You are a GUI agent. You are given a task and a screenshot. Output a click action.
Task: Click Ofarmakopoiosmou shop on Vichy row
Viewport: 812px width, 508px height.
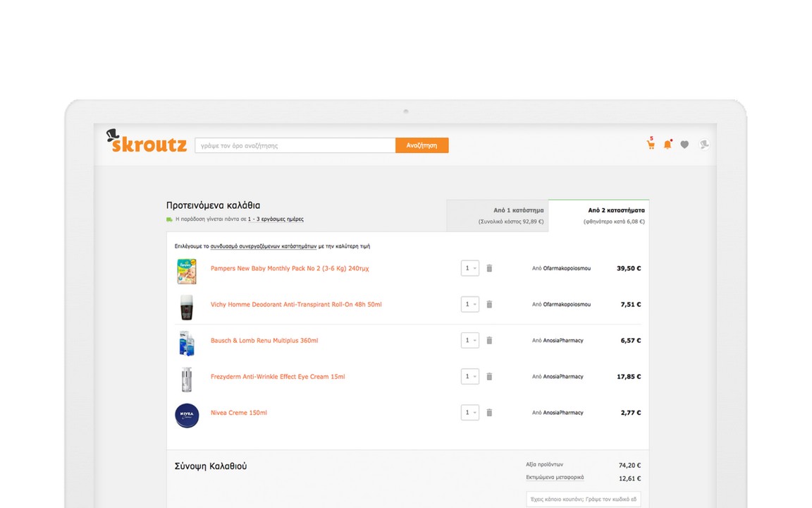click(567, 304)
